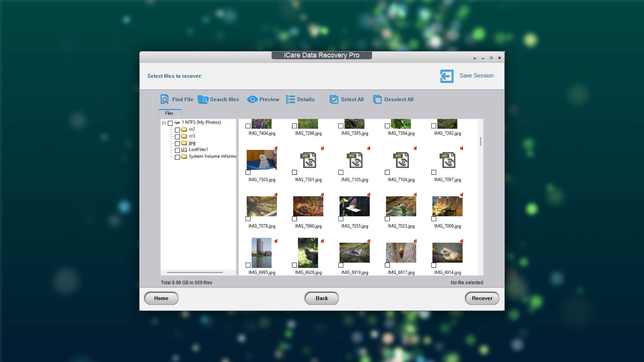Select the LostFiles1 tree item
Viewport: 644px width, 362px height.
[198, 149]
